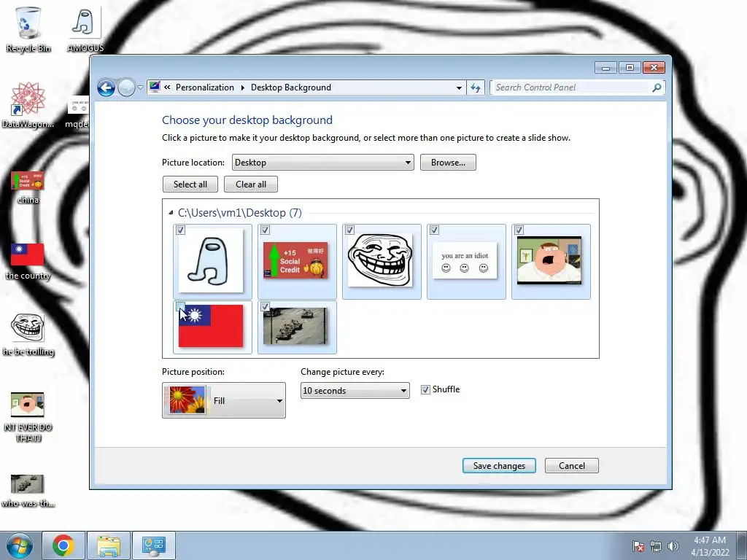The height and width of the screenshot is (560, 747).
Task: Click the Cancel button
Action: click(x=572, y=466)
